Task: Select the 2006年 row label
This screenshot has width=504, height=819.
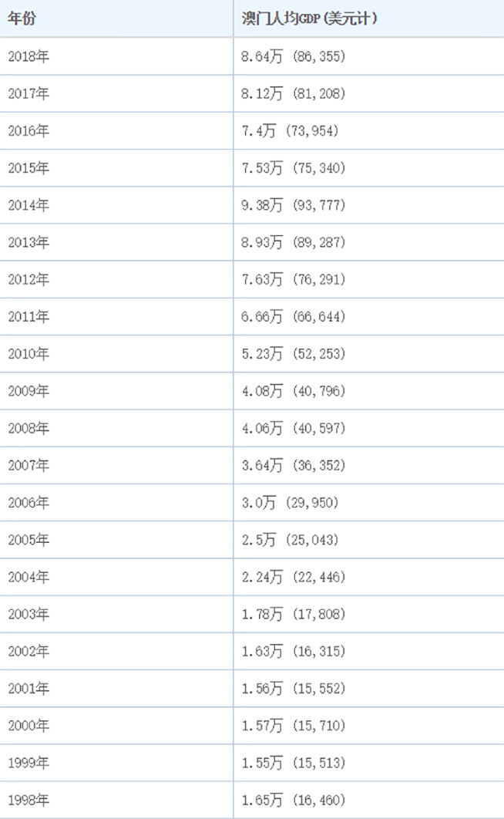Action: click(29, 503)
